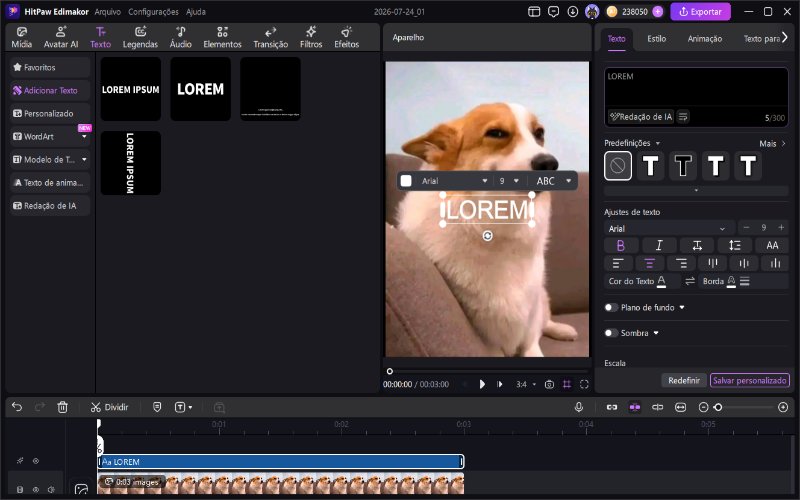
Task: Toggle bold formatting in text settings
Action: (x=620, y=245)
